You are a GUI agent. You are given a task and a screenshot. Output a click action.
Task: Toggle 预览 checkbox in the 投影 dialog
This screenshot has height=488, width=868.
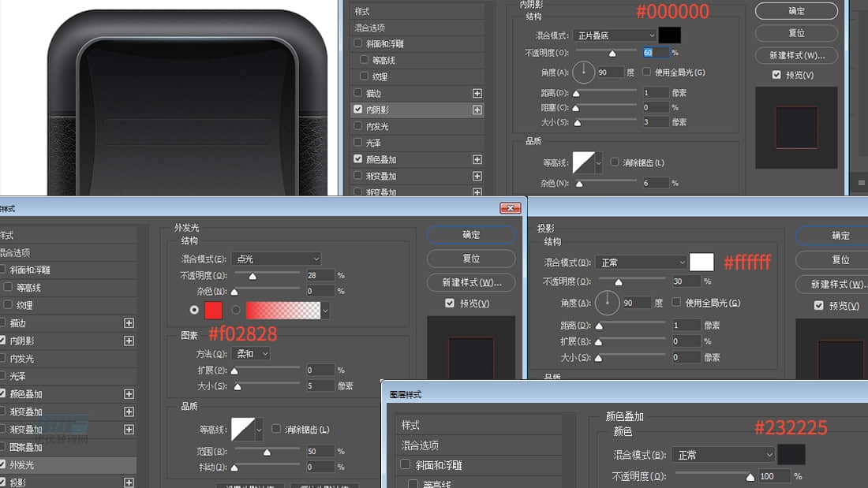click(819, 305)
